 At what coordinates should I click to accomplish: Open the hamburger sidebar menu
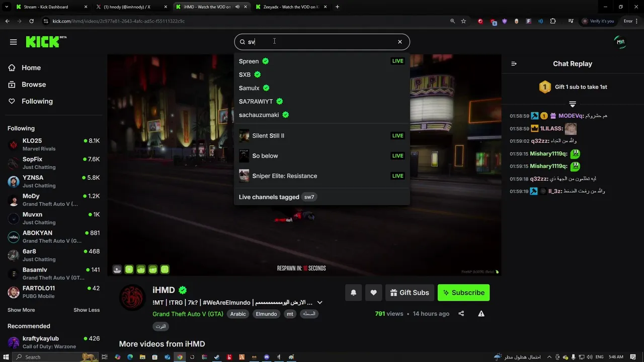(14, 42)
